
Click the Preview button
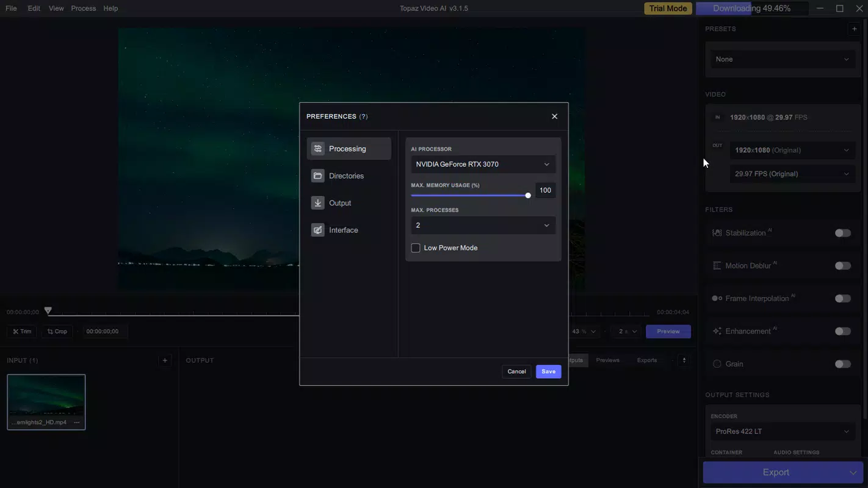[x=668, y=331]
